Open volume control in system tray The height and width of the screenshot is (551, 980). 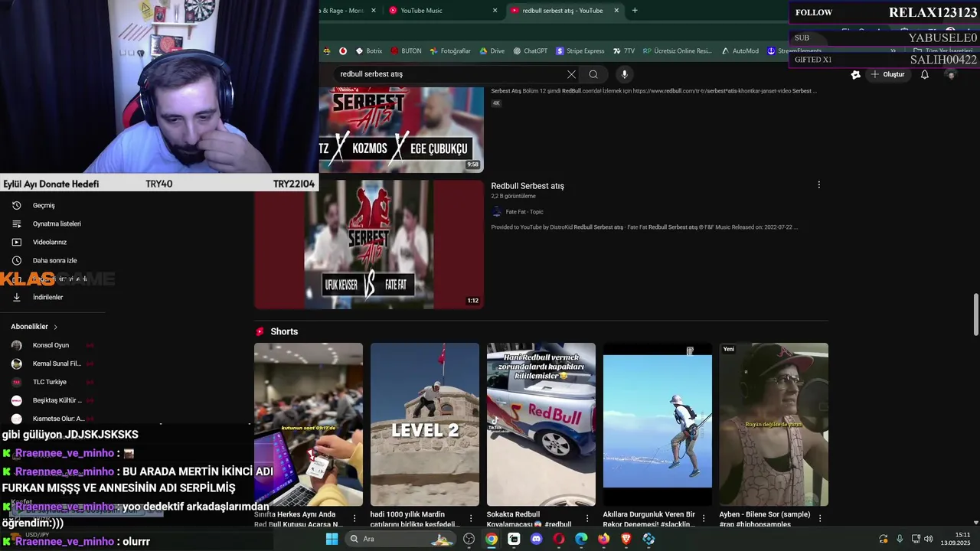[929, 539]
